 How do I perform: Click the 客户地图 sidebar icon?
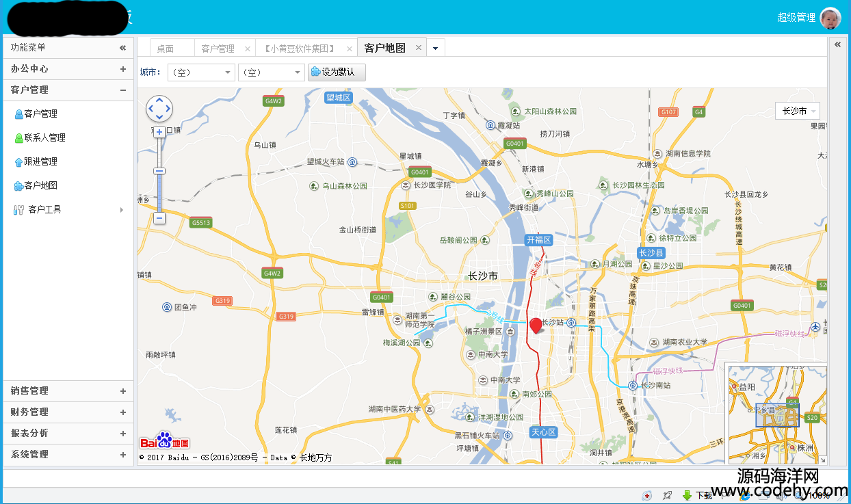tap(18, 186)
